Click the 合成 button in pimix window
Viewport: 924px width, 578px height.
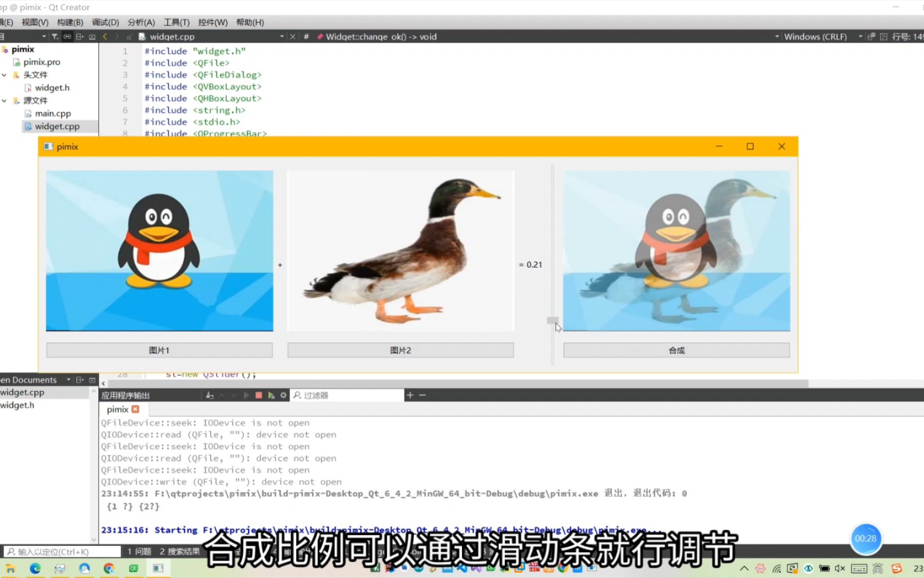pyautogui.click(x=676, y=350)
